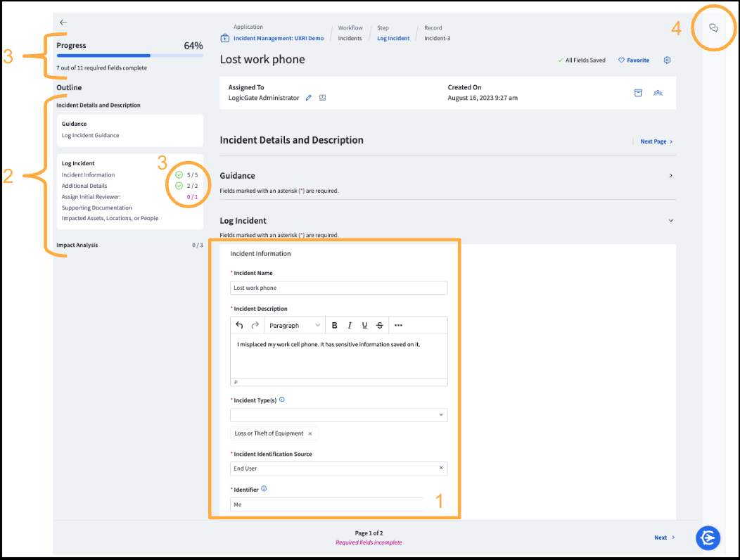Toggle bold in the Incident Description editor
Screen dimensions: 740x560
click(334, 324)
